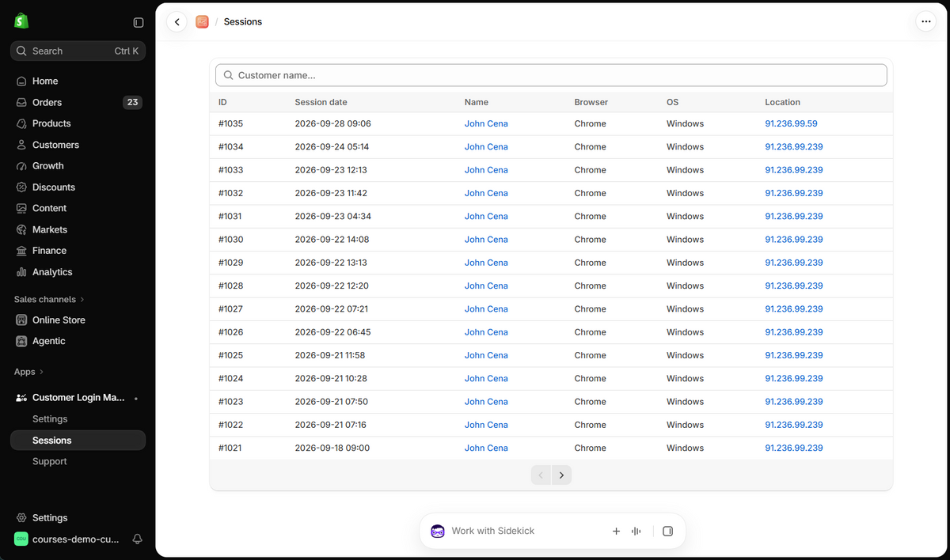The image size is (950, 560).
Task: Click the Analytics bar chart icon
Action: 21,272
